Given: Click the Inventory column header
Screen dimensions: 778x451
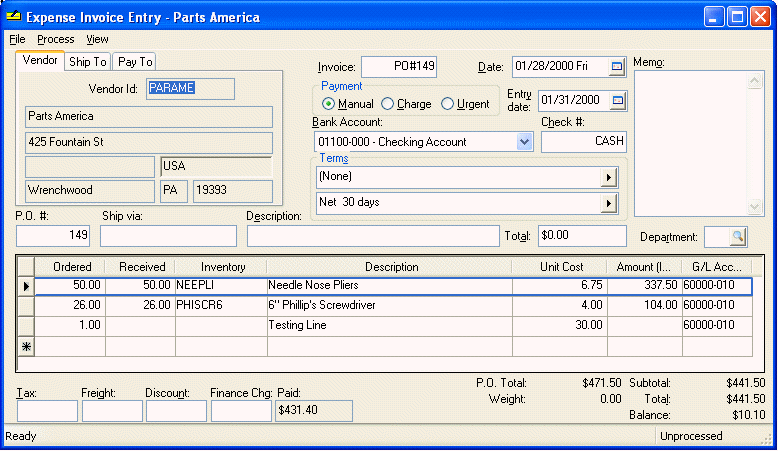Looking at the screenshot, I should (221, 267).
